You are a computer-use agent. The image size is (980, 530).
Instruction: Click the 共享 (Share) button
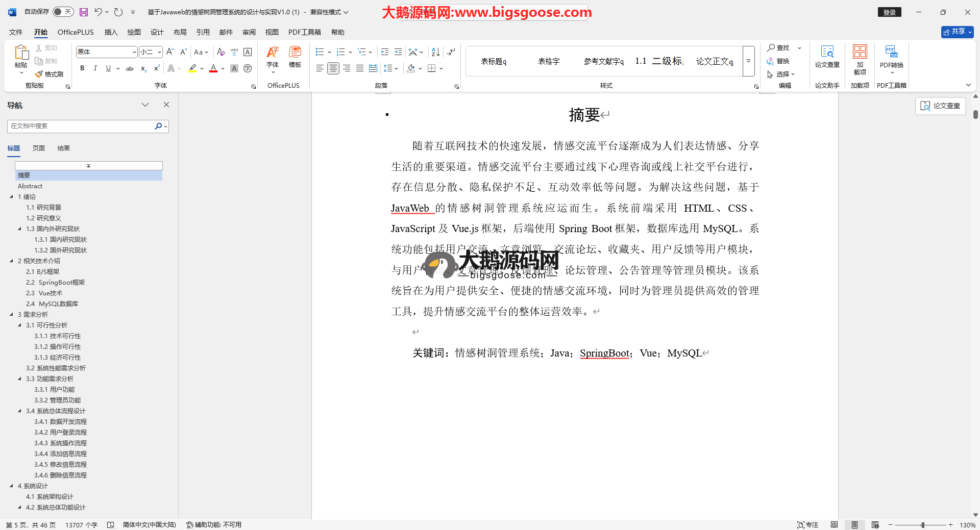pyautogui.click(x=957, y=32)
